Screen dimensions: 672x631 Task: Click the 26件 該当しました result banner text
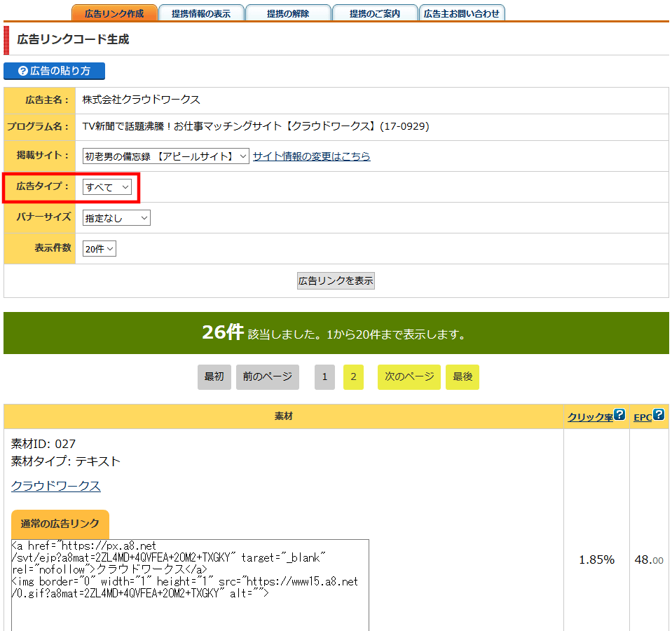pyautogui.click(x=334, y=332)
